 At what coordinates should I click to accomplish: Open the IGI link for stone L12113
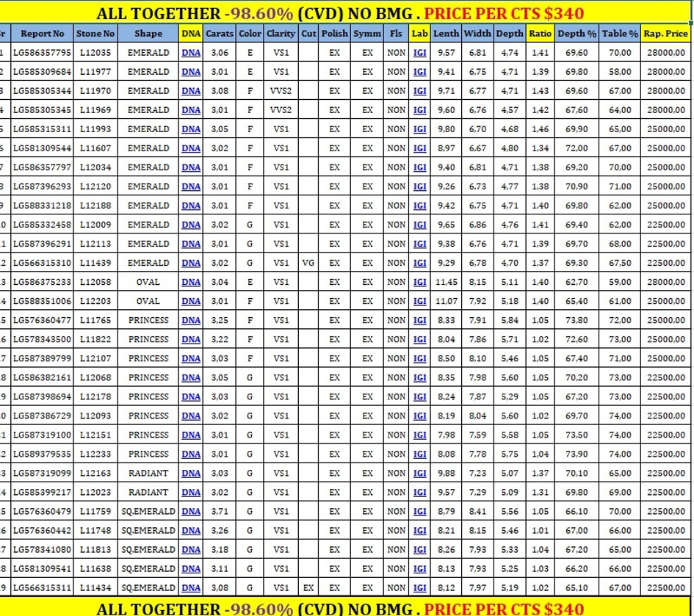tap(419, 244)
